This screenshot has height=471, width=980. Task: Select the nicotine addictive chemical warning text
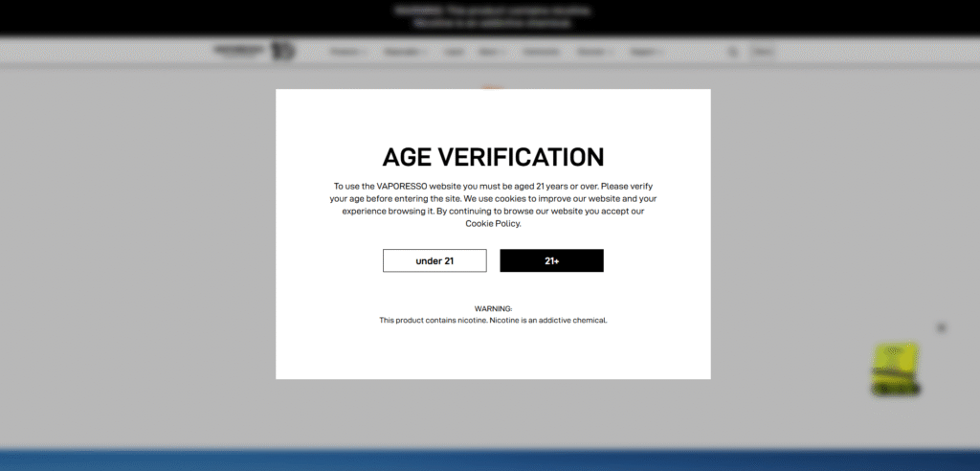[x=493, y=321]
